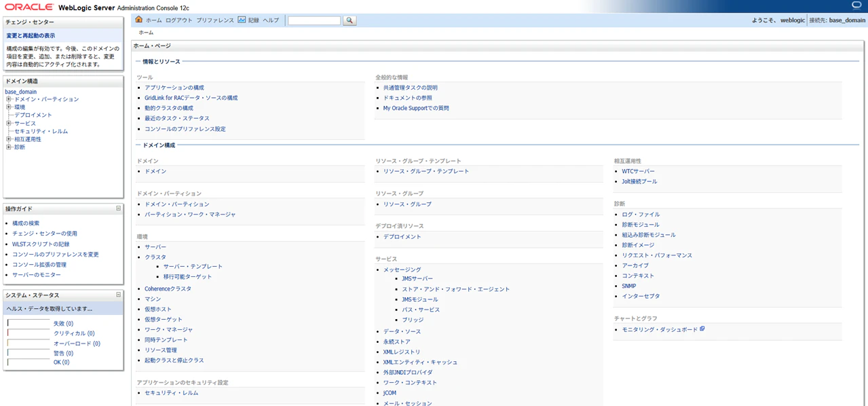Open JMSサーバー link
This screenshot has width=868, height=406.
(x=417, y=278)
